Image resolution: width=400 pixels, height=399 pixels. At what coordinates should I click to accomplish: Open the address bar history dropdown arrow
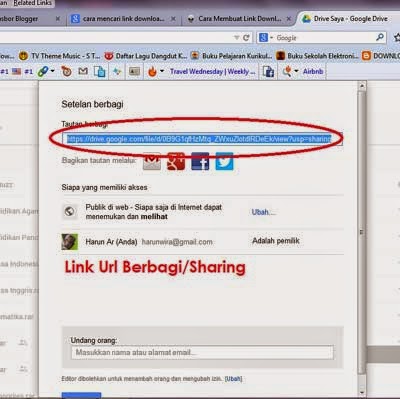coord(236,38)
